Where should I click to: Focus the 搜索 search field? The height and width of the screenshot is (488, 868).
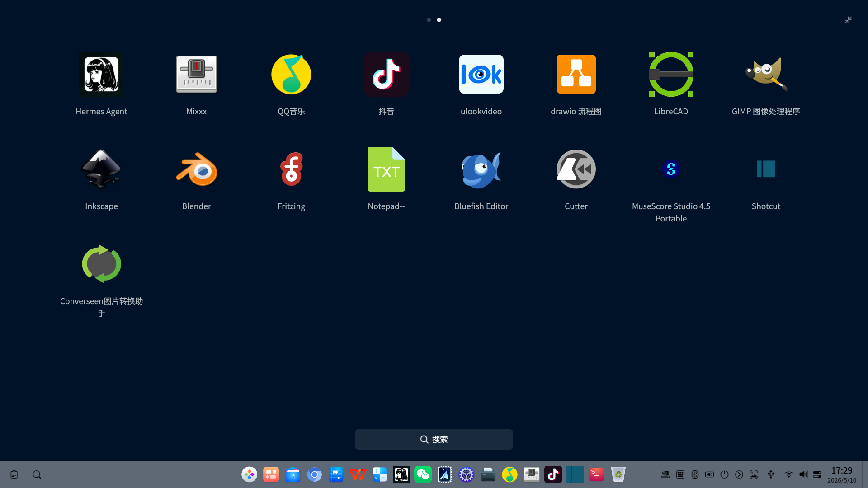[x=434, y=439]
